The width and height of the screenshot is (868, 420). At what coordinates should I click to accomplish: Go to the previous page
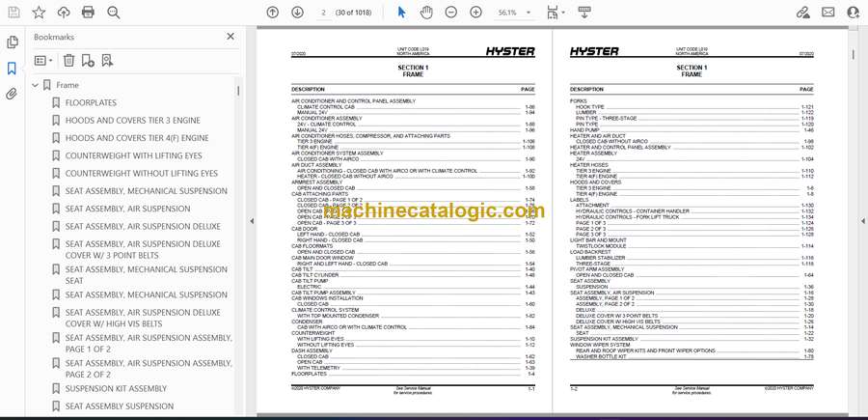[272, 13]
